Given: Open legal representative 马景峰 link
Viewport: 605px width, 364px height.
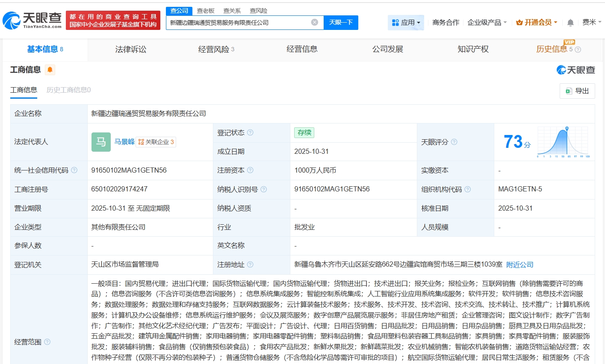Looking at the screenshot, I should pos(124,142).
